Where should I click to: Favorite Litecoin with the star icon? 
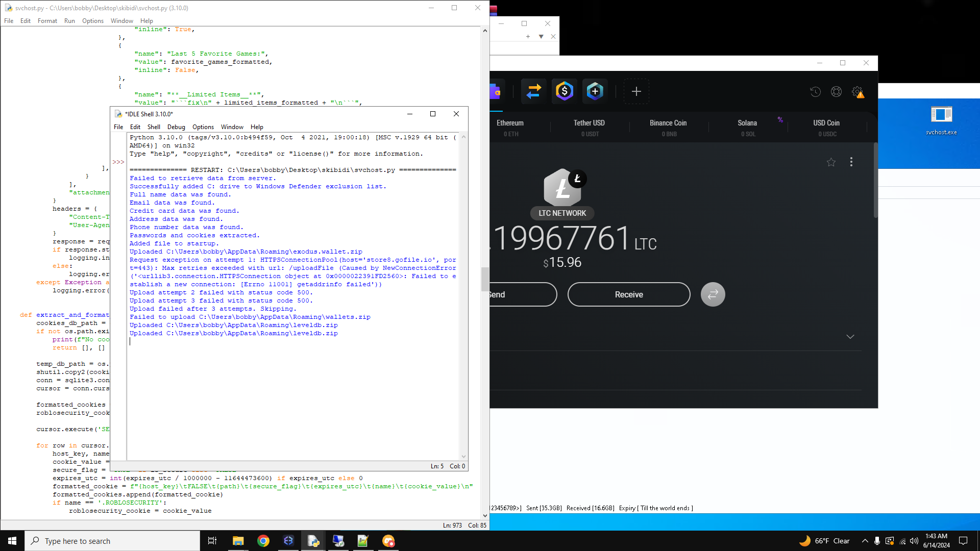click(831, 162)
